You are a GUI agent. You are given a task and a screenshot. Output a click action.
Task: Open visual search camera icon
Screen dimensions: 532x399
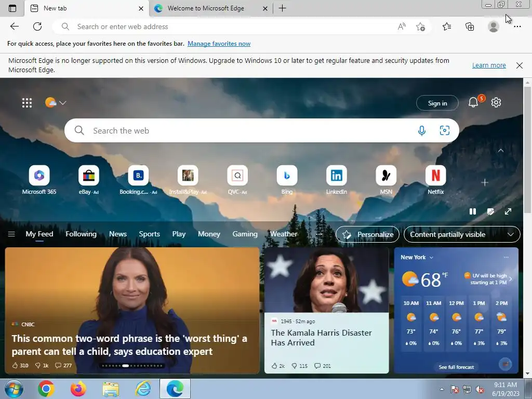445,130
